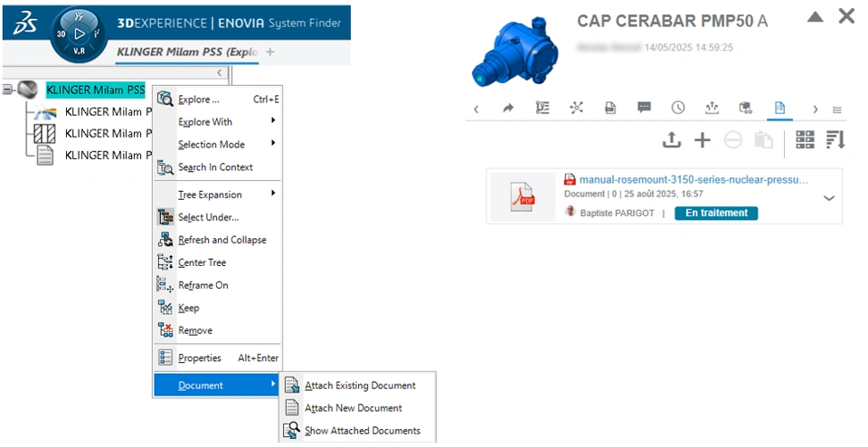Click the Properties list icon

(165, 357)
